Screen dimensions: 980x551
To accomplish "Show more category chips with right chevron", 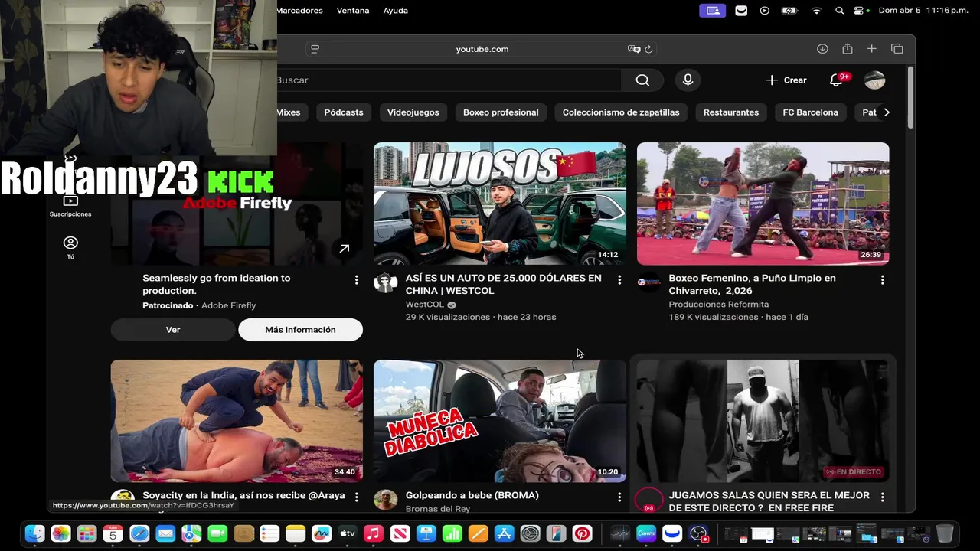I will (x=887, y=112).
